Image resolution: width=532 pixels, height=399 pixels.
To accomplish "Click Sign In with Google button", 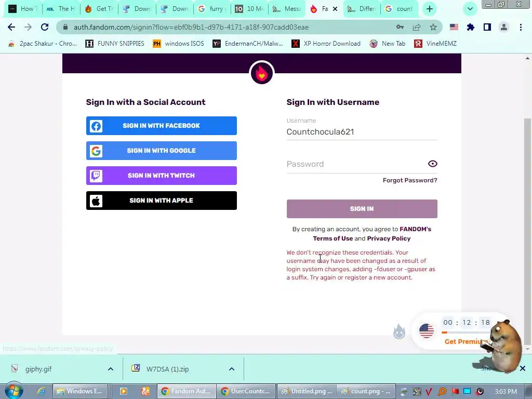I will (161, 151).
